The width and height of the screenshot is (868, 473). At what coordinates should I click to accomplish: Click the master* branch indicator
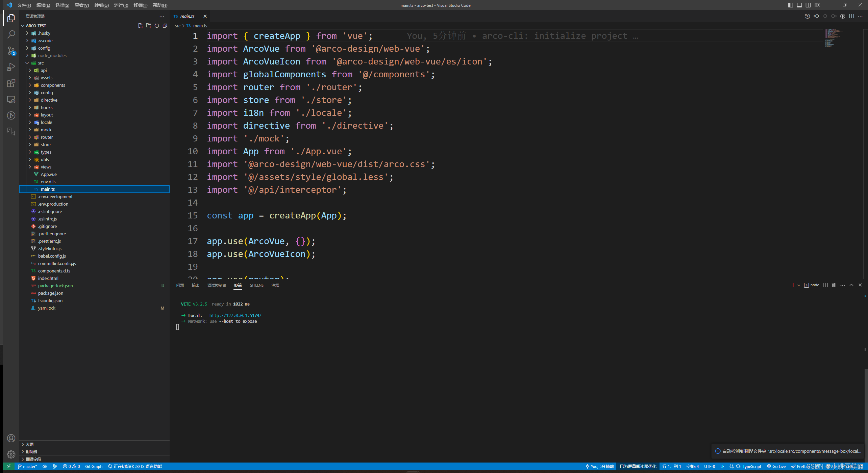(27, 466)
